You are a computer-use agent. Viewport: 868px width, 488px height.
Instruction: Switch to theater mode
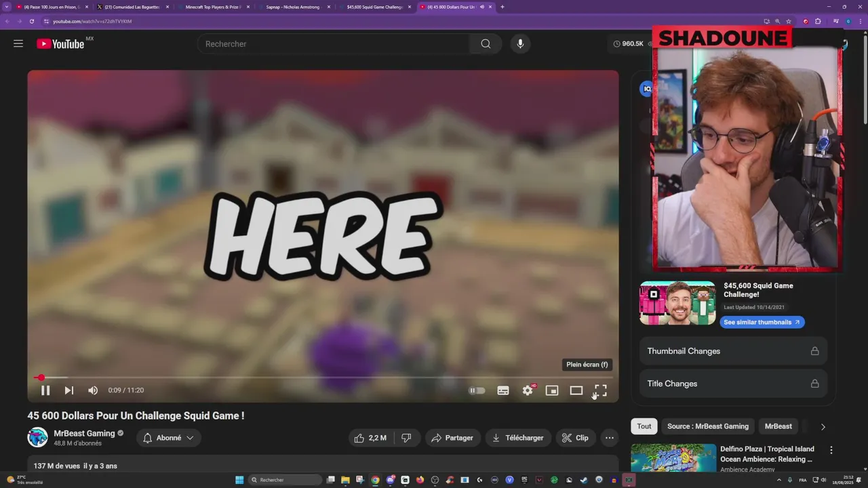tap(576, 390)
